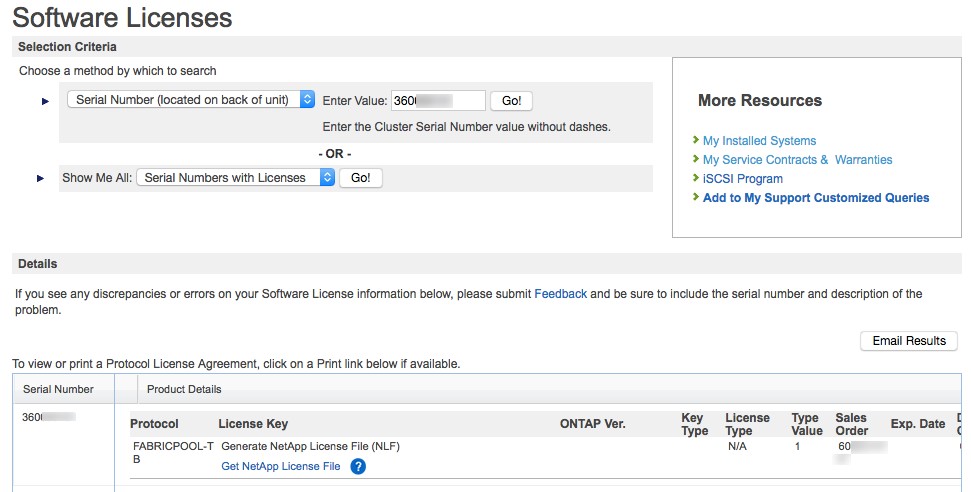Screen dimensions: 971x492
Task: Open the My Installed Systems link
Action: point(759,141)
